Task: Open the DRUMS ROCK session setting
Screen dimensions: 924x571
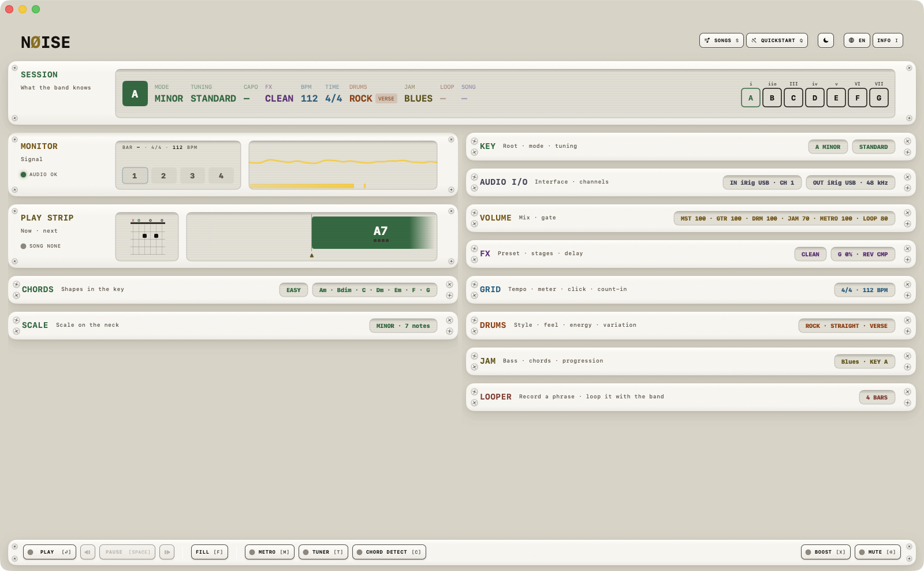Action: (x=372, y=94)
